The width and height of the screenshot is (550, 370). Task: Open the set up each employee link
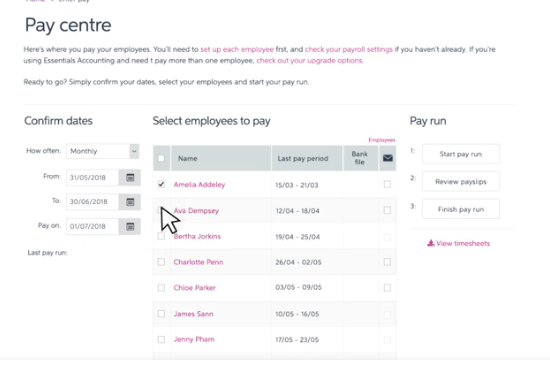[237, 49]
